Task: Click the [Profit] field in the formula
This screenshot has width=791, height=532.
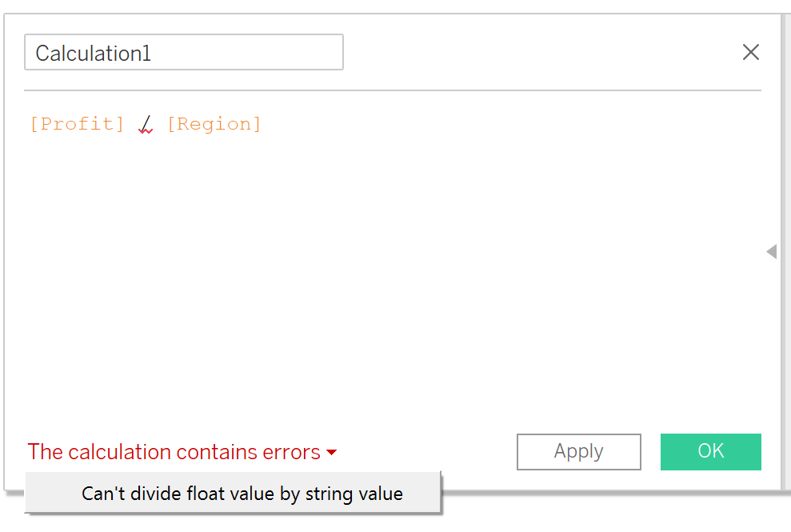Action: pyautogui.click(x=77, y=124)
